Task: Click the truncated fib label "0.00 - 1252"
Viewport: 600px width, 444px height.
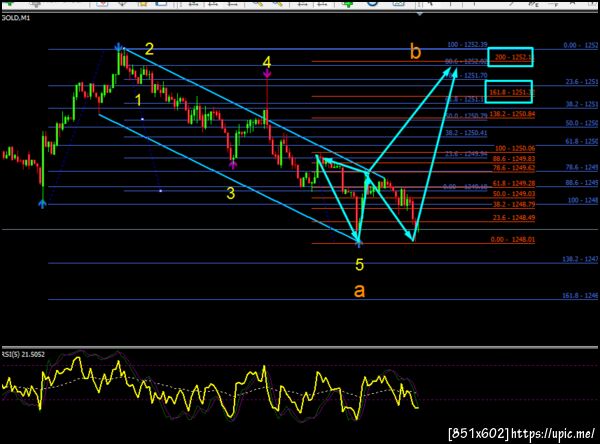Action: 580,45
